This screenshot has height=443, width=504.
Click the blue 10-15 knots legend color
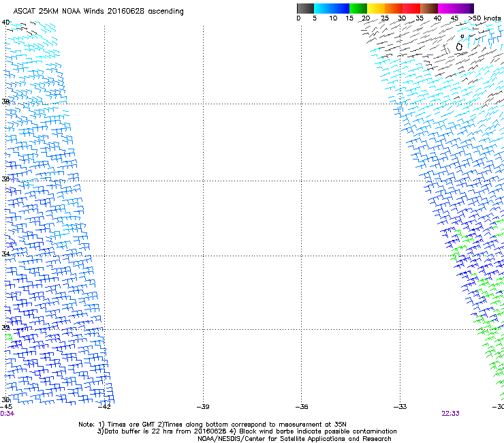tap(341, 8)
